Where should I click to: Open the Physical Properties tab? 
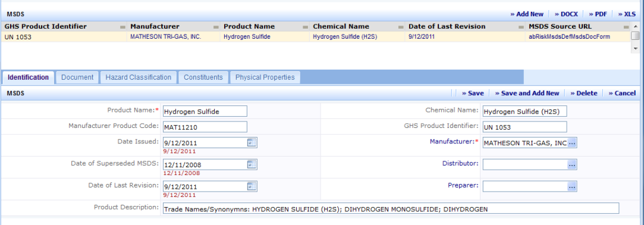tap(265, 77)
